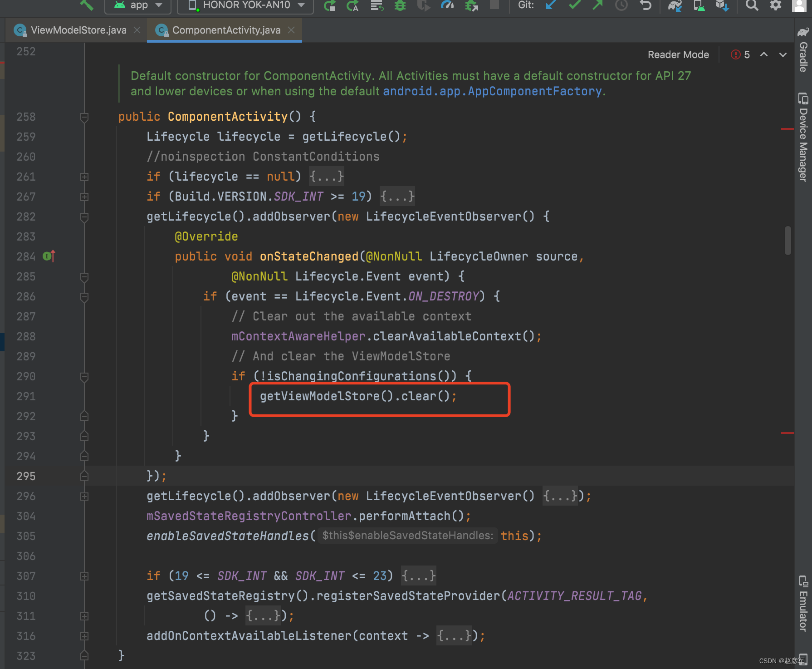Click the 5 errors inspection indicator
This screenshot has height=669, width=812.
(740, 54)
